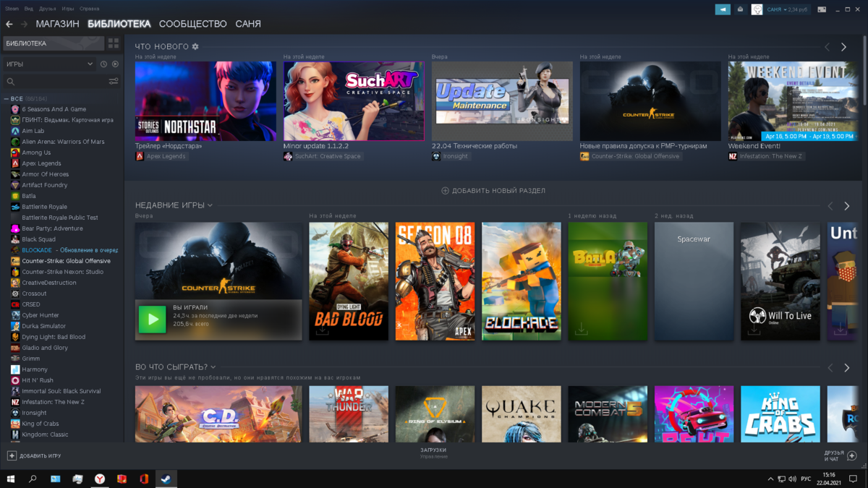Expand the НЕДАВНИЕ ИГРЫ sort dropdown

coord(210,205)
